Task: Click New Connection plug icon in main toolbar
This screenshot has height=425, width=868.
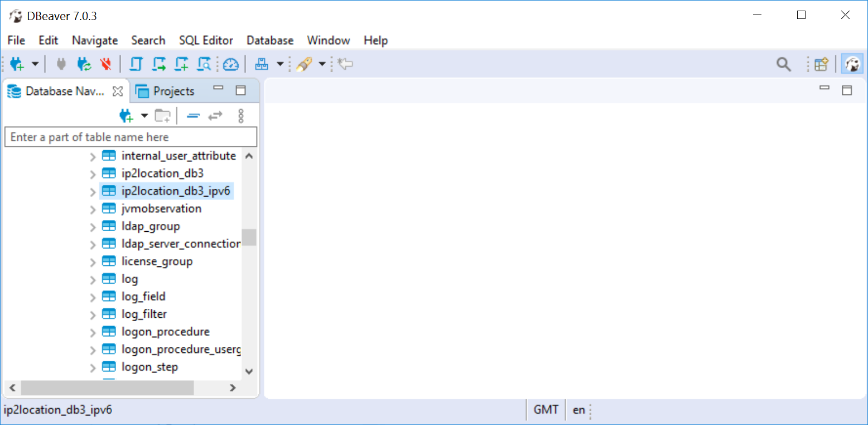Action: pos(17,64)
